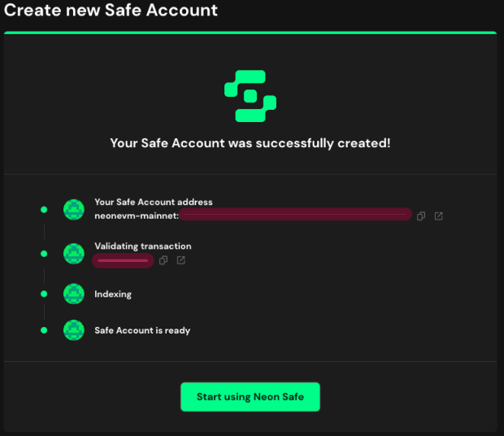Click the Neon Safe logo

click(x=250, y=96)
